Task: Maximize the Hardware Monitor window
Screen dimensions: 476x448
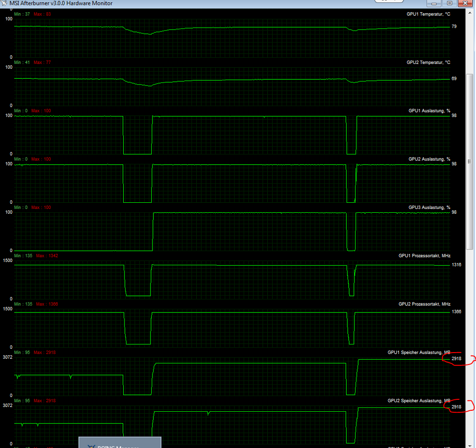Action: tap(449, 2)
